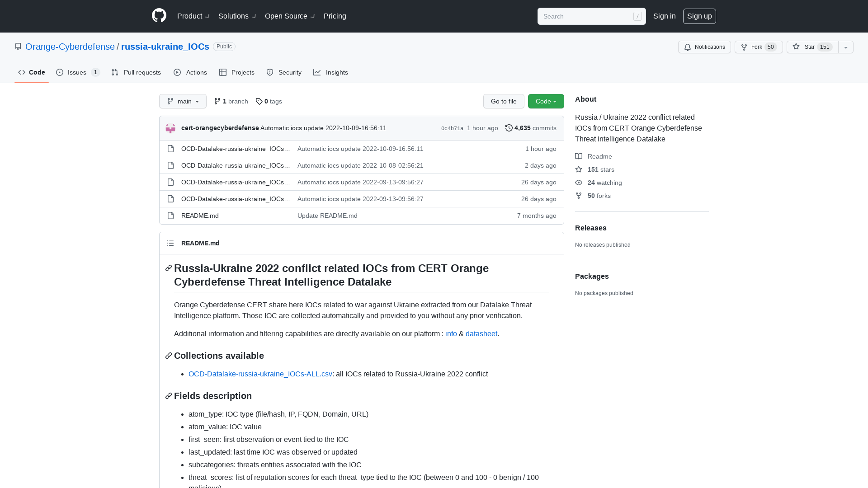Star the repository
This screenshot has height=488, width=868.
[x=812, y=47]
